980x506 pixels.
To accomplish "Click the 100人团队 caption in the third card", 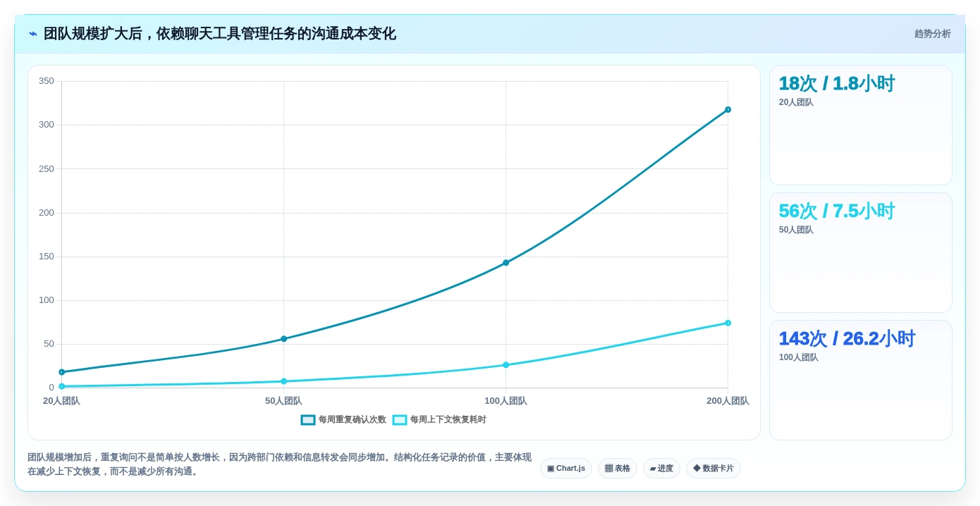I will (x=798, y=357).
